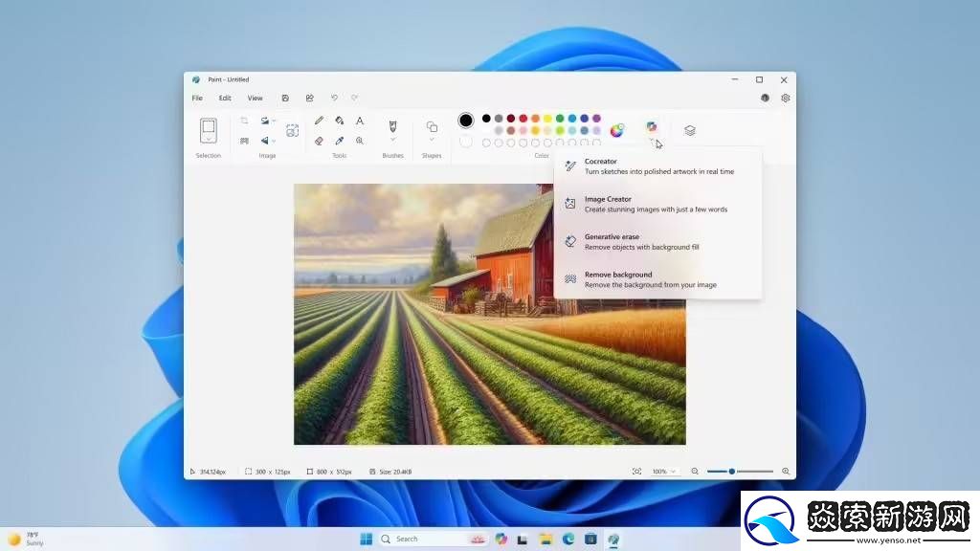Screen dimensions: 980x551
Task: Select the Pencil tool
Action: click(x=319, y=121)
